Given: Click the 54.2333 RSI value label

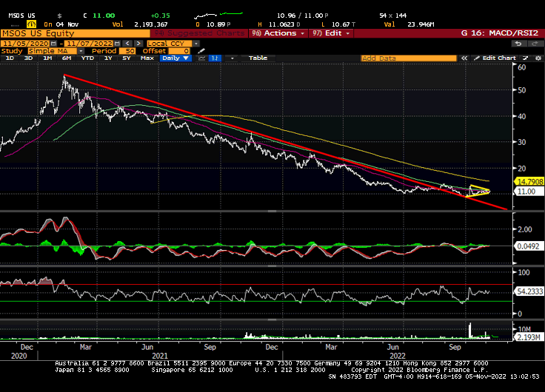Looking at the screenshot, I should 529,291.
